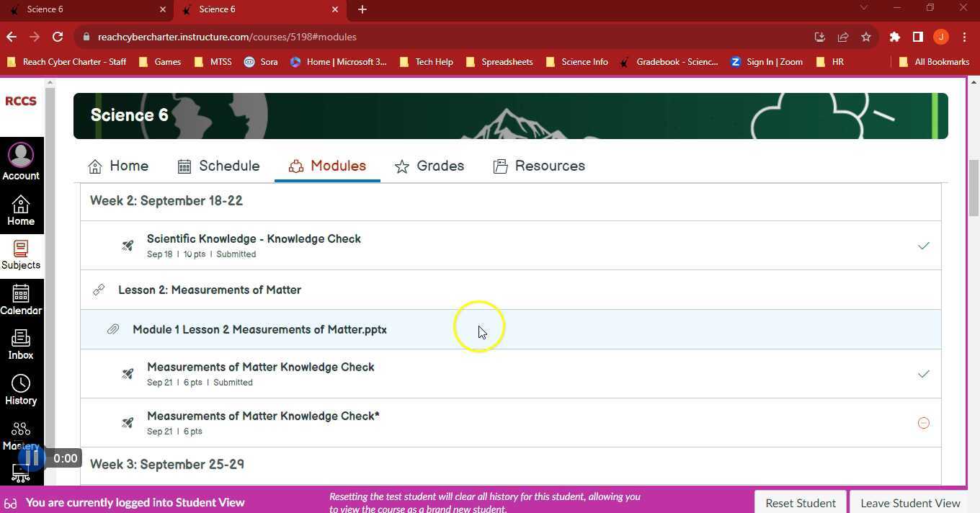Open the History sidebar item
The image size is (980, 513).
coord(21,390)
